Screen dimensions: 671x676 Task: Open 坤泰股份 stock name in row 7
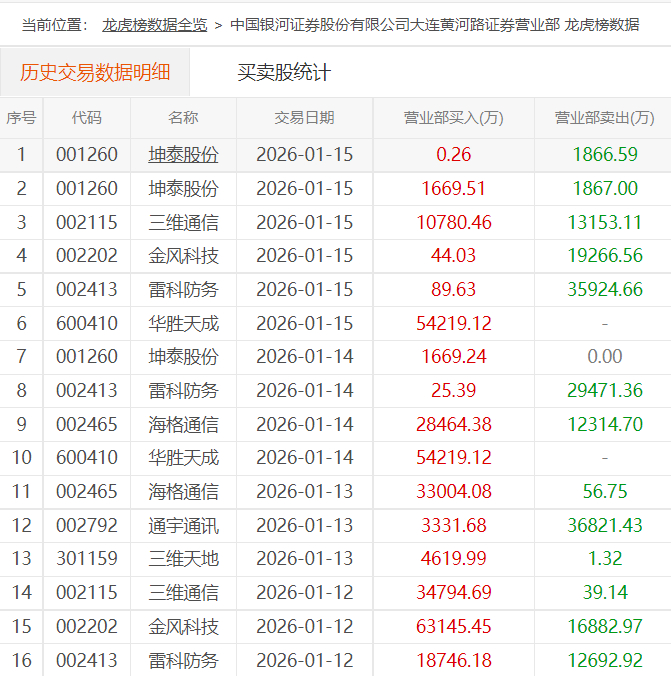coord(183,357)
